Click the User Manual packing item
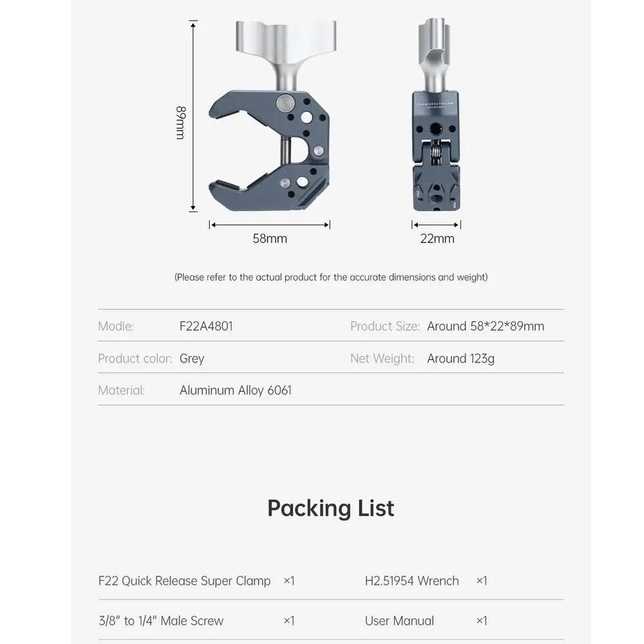644x644 pixels. click(399, 621)
